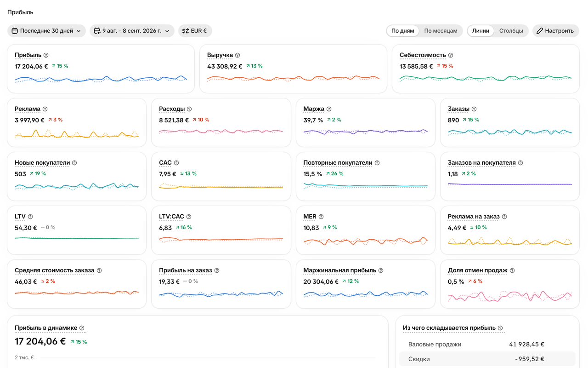This screenshot has height=368, width=588.
Task: Open the Последние 30 дней period dropdown
Action: click(x=46, y=31)
